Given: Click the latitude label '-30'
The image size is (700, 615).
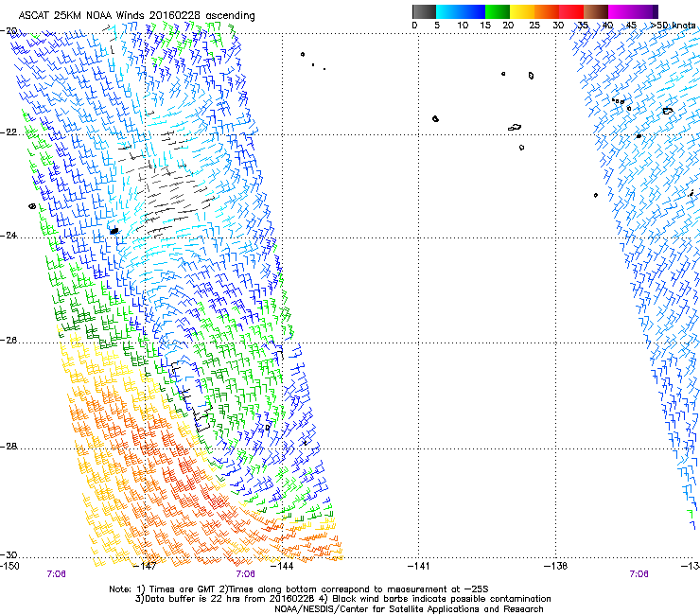Looking at the screenshot, I should (x=9, y=554).
